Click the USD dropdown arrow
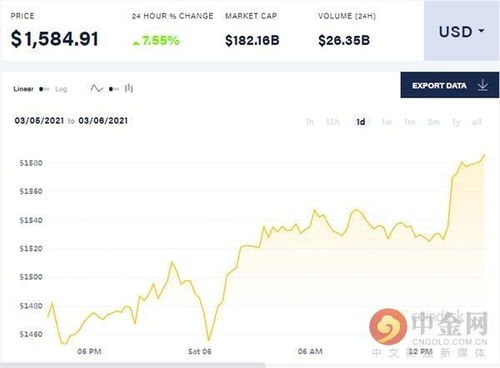500x368 pixels. click(481, 31)
